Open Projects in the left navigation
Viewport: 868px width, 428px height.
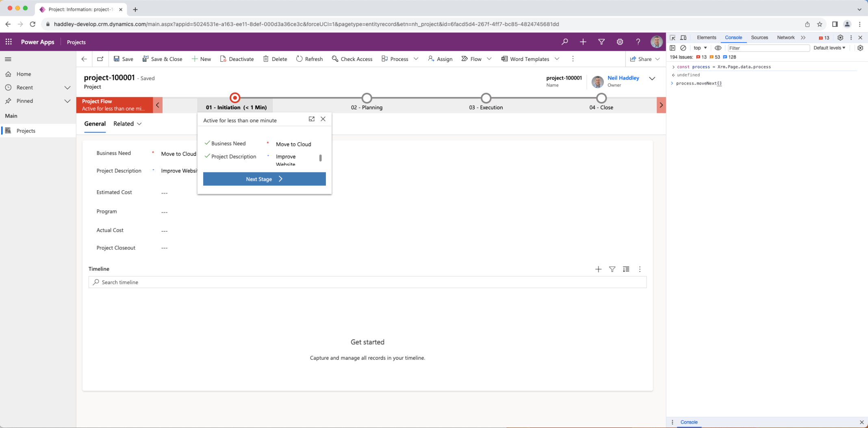(x=26, y=131)
